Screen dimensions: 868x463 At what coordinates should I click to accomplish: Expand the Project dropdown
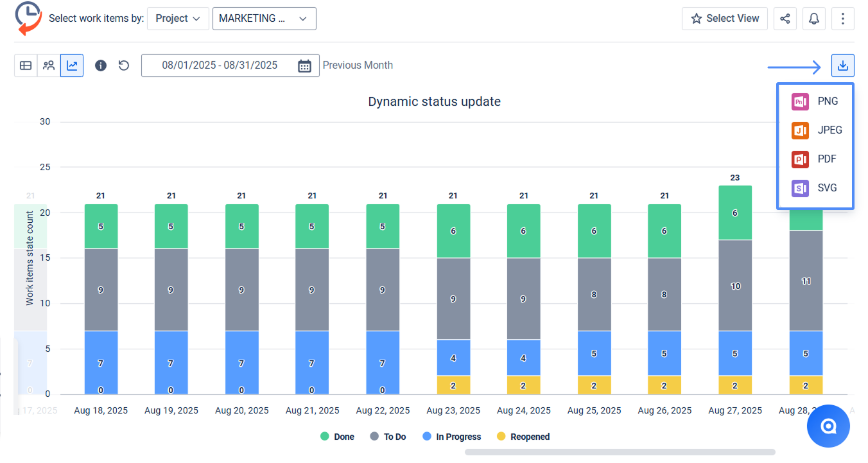click(x=178, y=19)
